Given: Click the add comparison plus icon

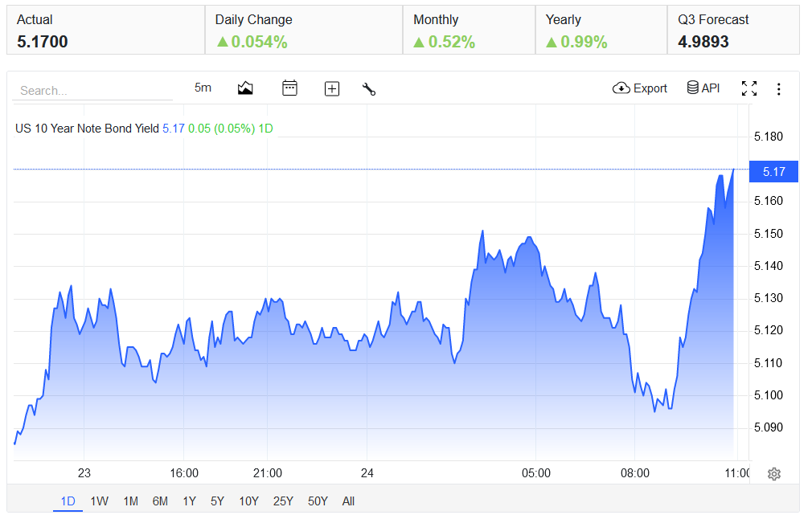Looking at the screenshot, I should [x=331, y=89].
